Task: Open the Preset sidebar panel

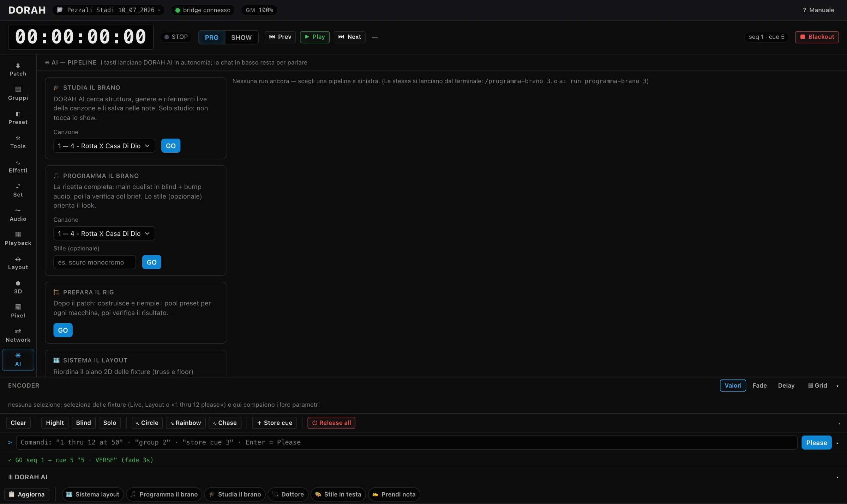Action: [x=18, y=118]
